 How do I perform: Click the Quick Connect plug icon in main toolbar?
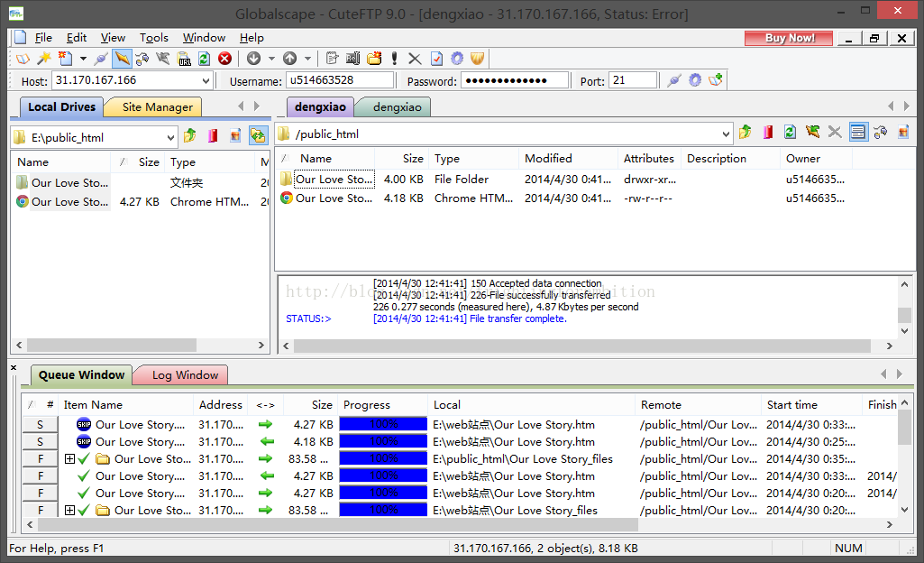click(x=101, y=59)
